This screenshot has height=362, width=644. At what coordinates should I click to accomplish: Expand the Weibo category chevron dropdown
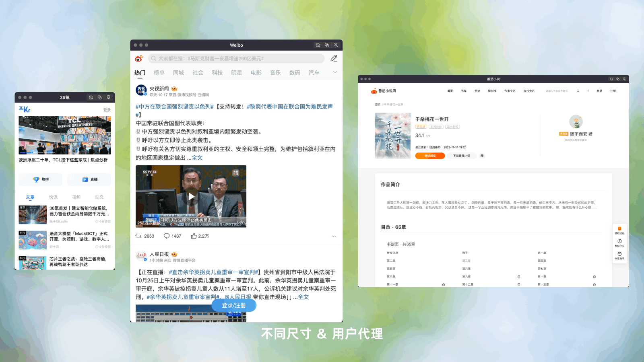[x=335, y=72]
